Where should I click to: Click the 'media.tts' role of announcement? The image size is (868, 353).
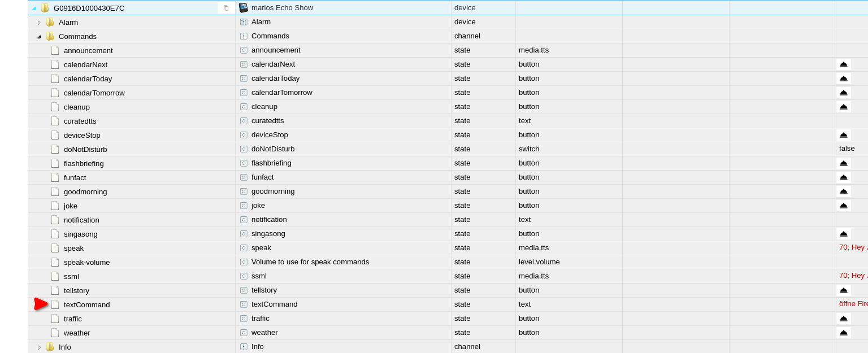pyautogui.click(x=533, y=50)
